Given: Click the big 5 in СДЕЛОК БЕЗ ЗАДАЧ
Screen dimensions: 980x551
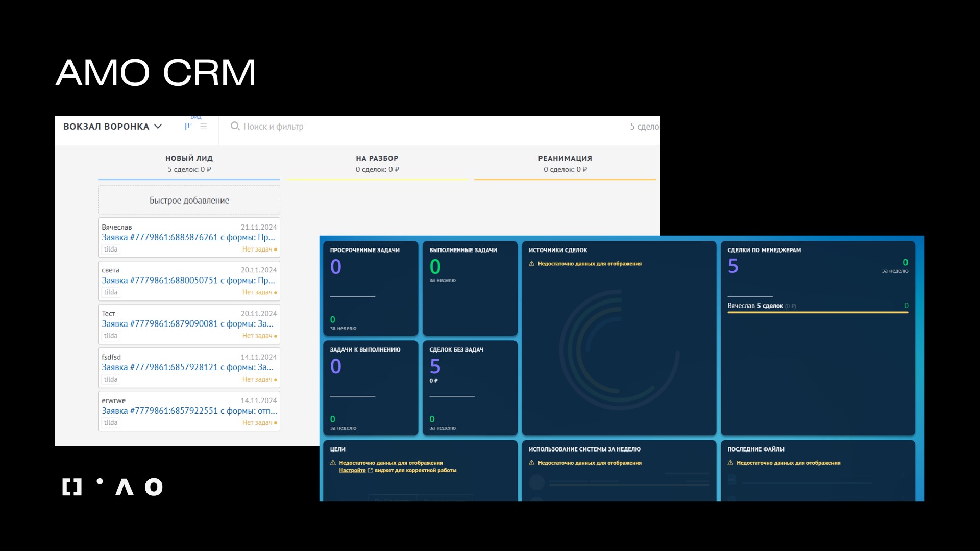Looking at the screenshot, I should pyautogui.click(x=435, y=366).
